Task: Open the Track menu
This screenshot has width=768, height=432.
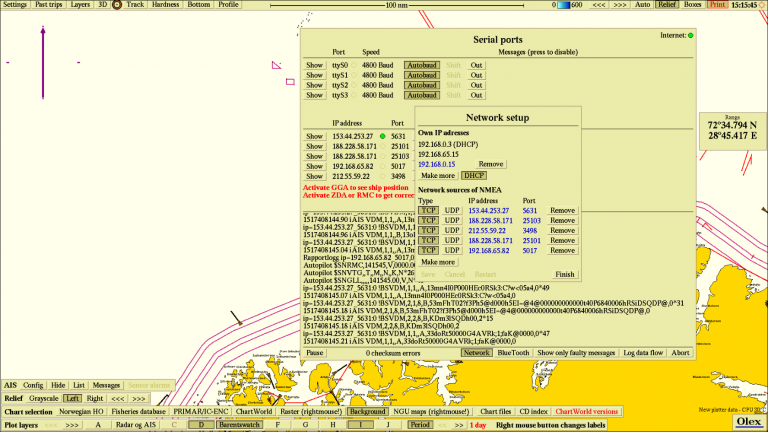Action: click(135, 4)
